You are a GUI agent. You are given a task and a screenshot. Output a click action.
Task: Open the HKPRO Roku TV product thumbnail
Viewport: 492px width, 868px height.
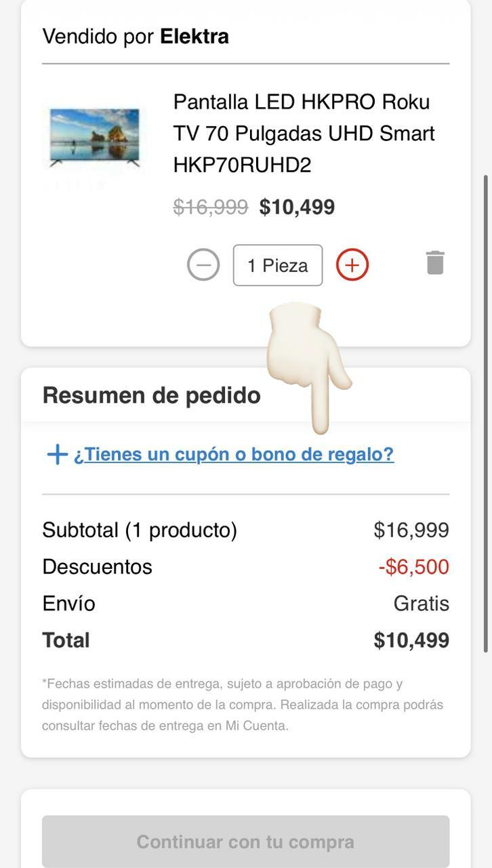(x=94, y=138)
